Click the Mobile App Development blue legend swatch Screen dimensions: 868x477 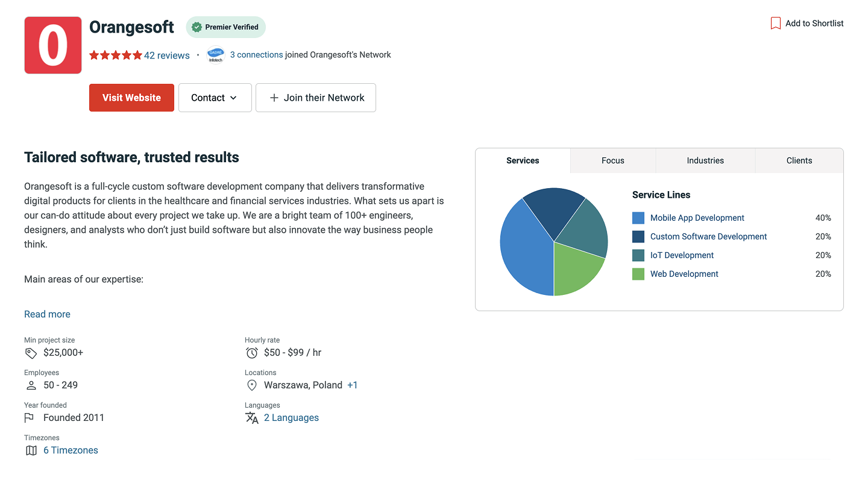tap(638, 218)
